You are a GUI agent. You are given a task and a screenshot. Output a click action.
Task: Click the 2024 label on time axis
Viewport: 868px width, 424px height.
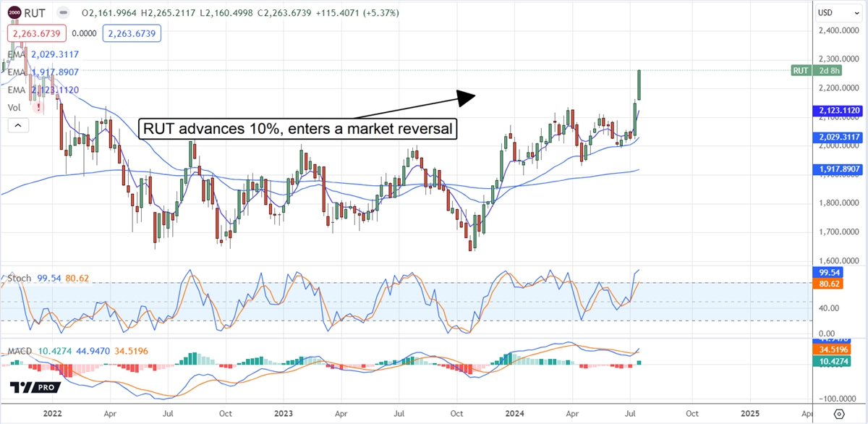tap(514, 413)
